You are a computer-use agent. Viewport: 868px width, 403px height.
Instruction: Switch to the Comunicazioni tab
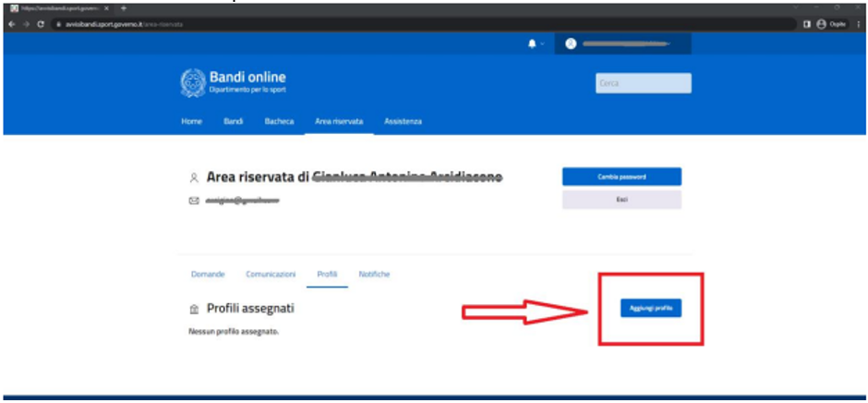(x=271, y=275)
